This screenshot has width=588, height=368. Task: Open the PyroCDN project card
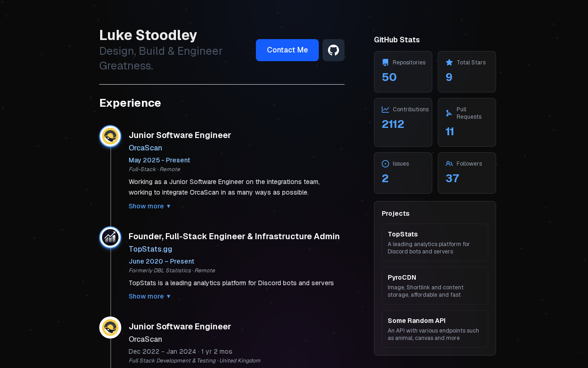tap(435, 286)
